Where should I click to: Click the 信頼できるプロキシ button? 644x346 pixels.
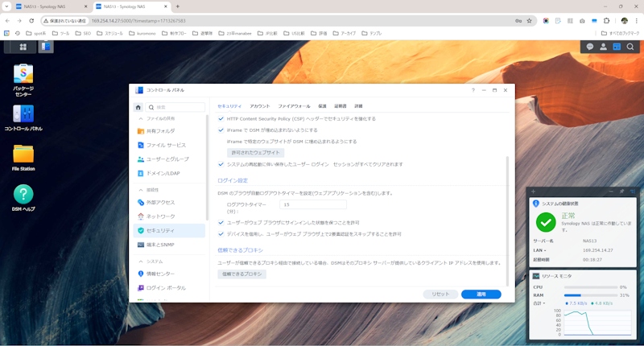coord(242,274)
